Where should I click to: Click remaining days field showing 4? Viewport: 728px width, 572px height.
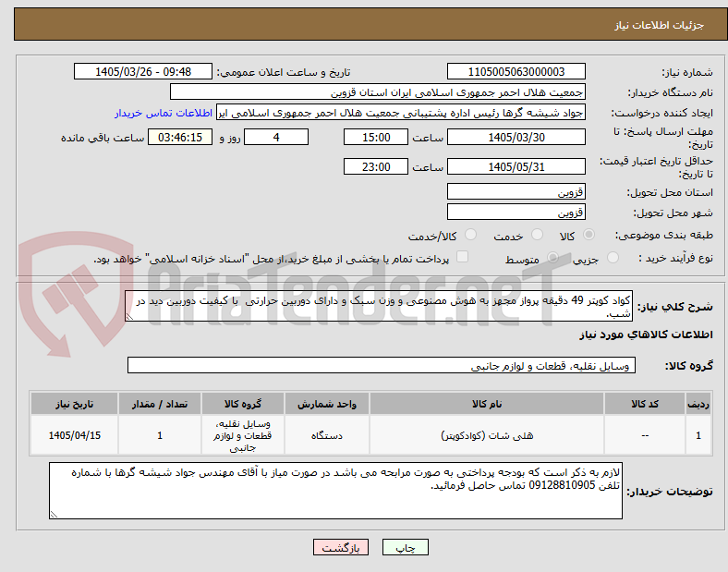coord(276,137)
